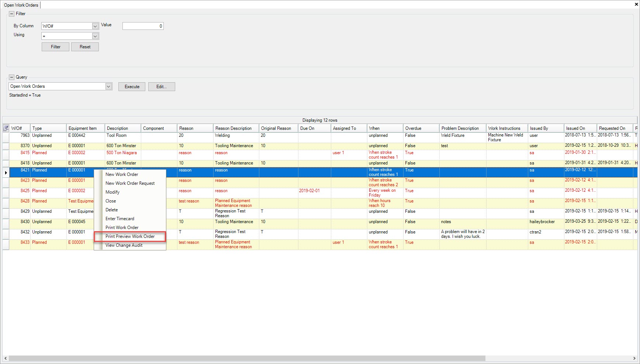Open the Using operator dropdown
The height and width of the screenshot is (364, 640).
(95, 36)
